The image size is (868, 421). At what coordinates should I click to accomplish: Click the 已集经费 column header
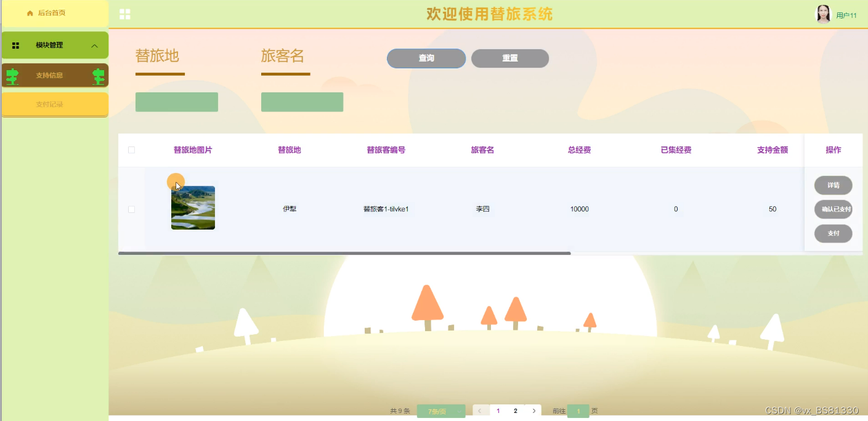(x=676, y=150)
